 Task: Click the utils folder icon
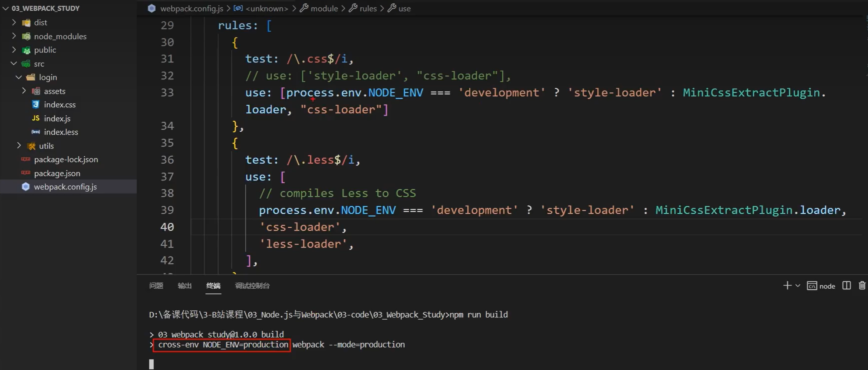pyautogui.click(x=32, y=146)
